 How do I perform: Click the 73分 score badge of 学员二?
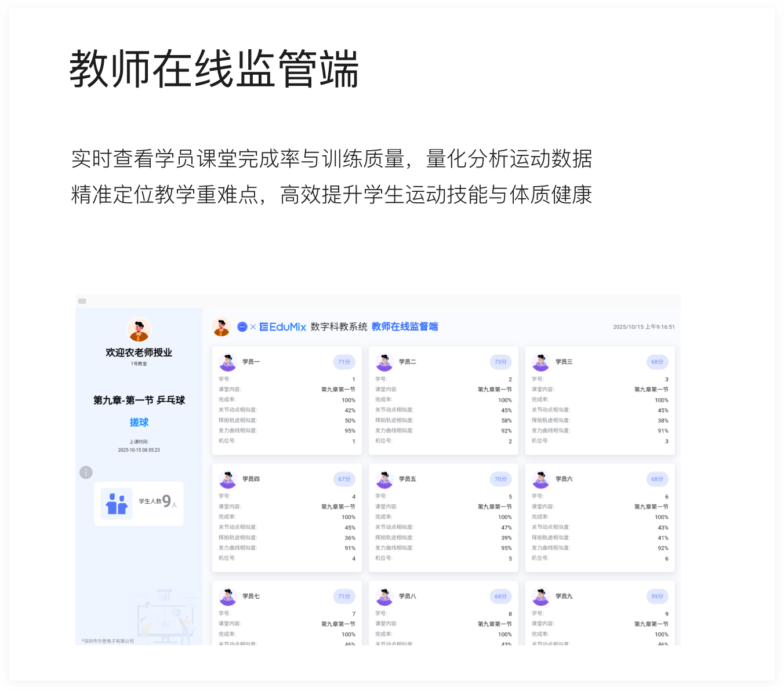click(x=500, y=362)
